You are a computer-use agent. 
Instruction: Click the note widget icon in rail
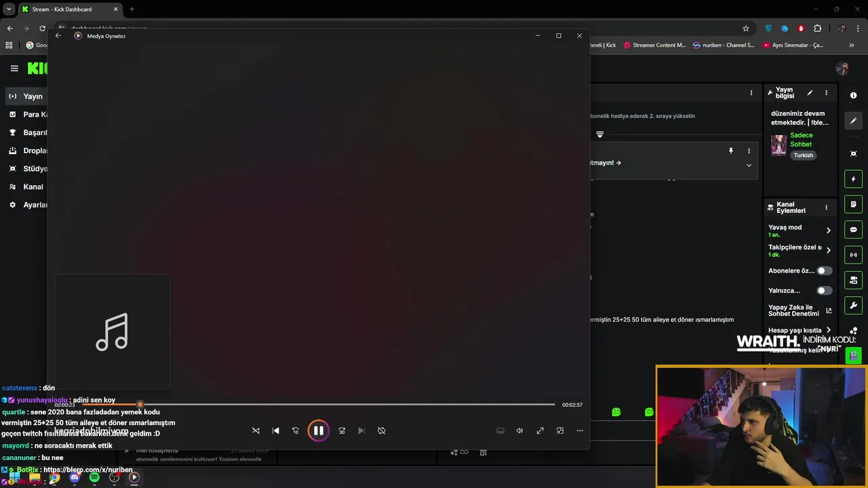(x=853, y=204)
